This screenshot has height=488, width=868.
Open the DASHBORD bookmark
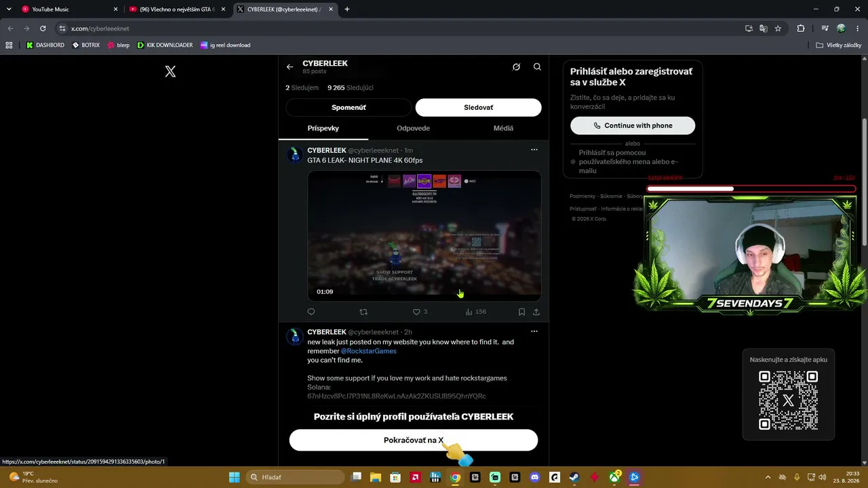pyautogui.click(x=45, y=45)
